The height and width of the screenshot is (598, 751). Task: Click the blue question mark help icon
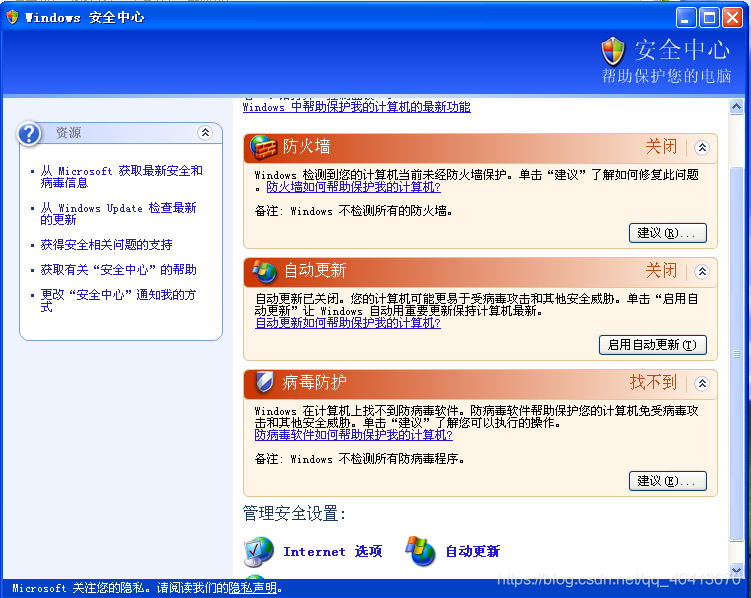click(31, 133)
